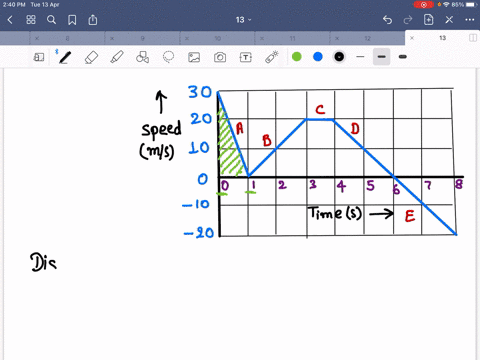This screenshot has width=480, height=360.
Task: Tap the handwritten 'Dis' text
Action: click(x=44, y=262)
